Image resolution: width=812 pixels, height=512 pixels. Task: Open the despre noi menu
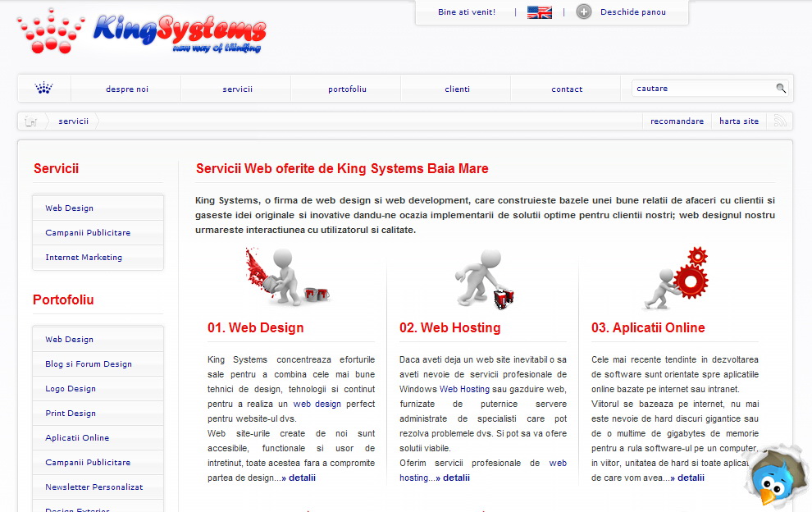click(x=126, y=89)
